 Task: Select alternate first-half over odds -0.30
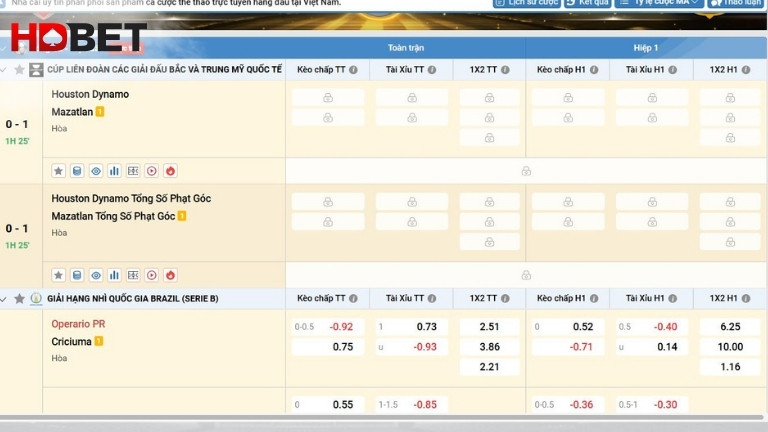click(652, 405)
